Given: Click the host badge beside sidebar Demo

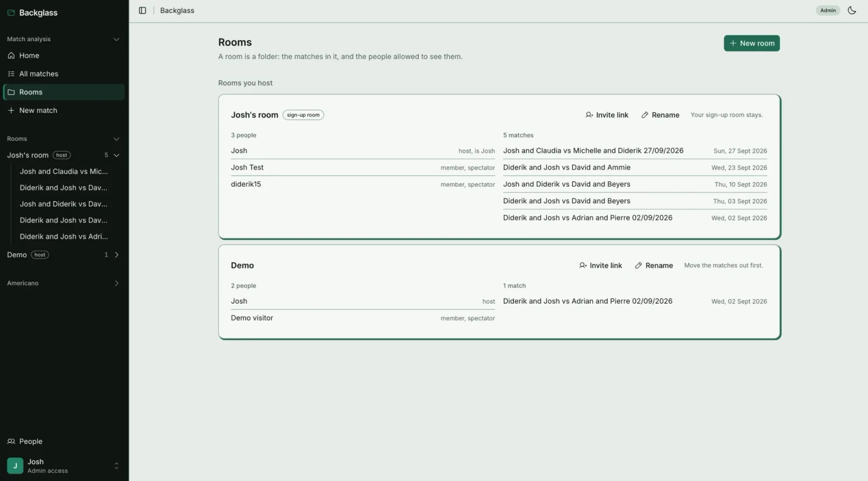Looking at the screenshot, I should click(40, 255).
